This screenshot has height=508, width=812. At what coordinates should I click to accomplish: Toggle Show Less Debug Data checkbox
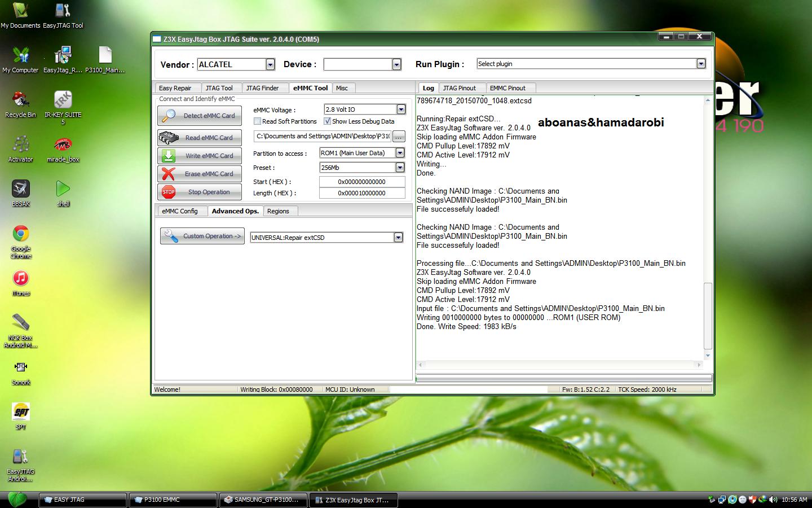pos(327,121)
